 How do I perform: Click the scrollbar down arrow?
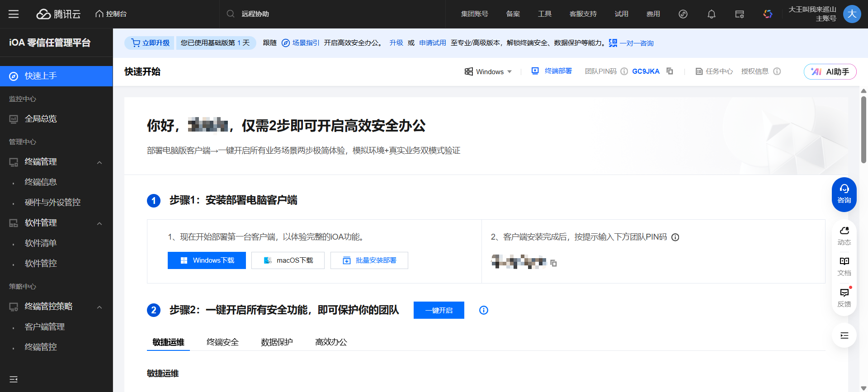[863, 388]
